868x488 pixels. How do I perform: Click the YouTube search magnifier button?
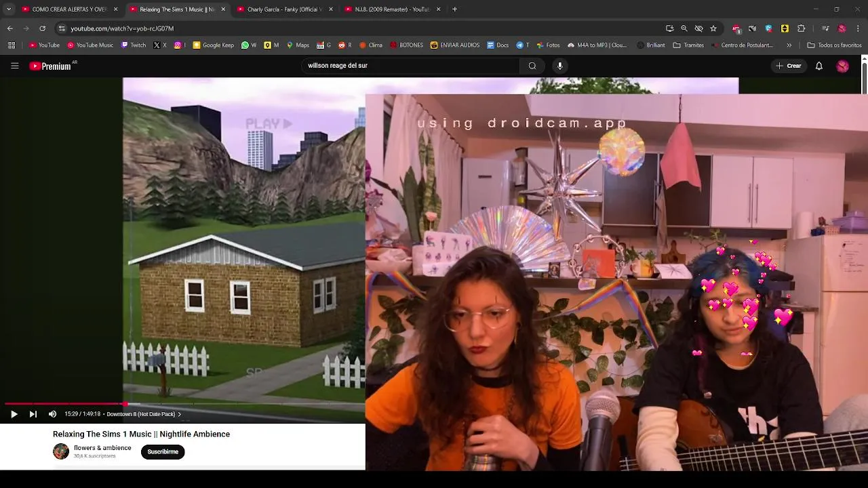[x=532, y=66]
